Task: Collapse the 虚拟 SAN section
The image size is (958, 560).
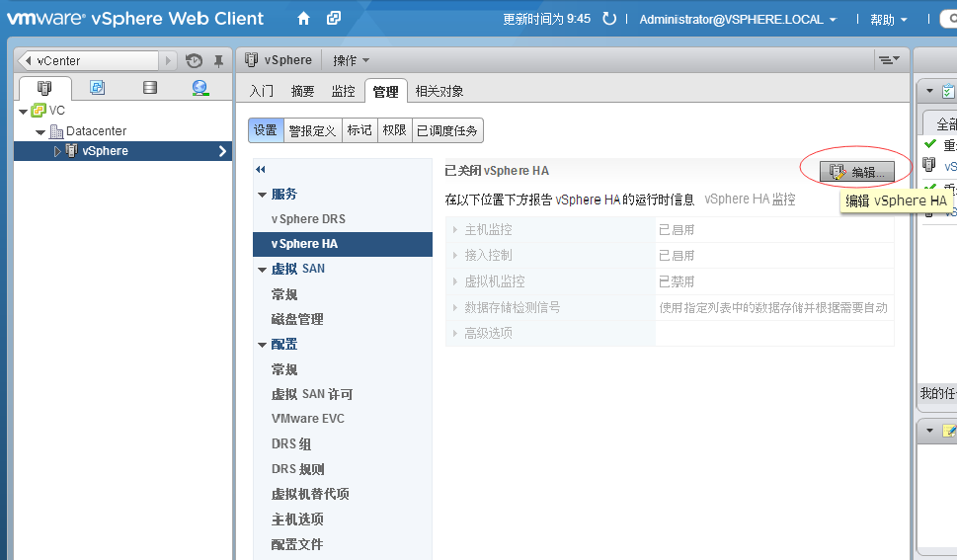Action: [262, 270]
